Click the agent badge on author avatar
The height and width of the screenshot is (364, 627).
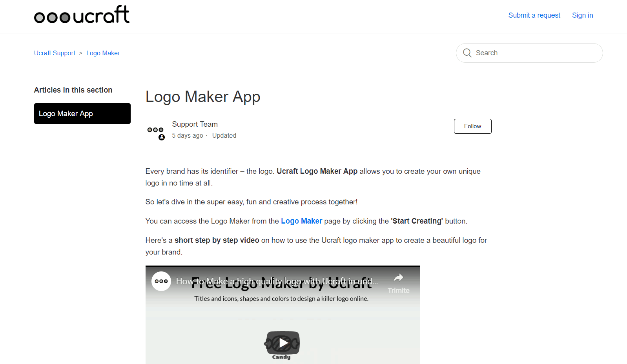tap(162, 137)
